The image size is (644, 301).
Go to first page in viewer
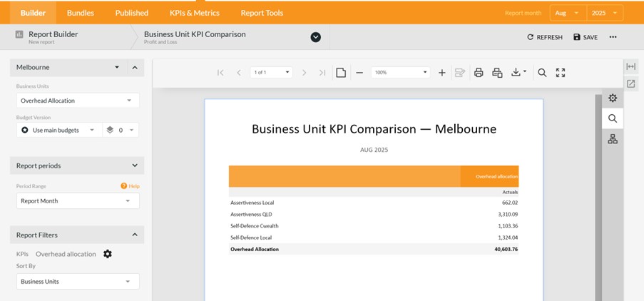(220, 73)
